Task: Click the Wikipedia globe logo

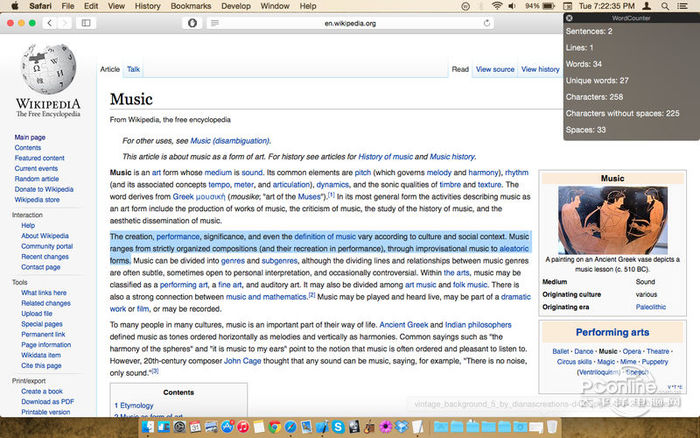Action: coord(49,69)
